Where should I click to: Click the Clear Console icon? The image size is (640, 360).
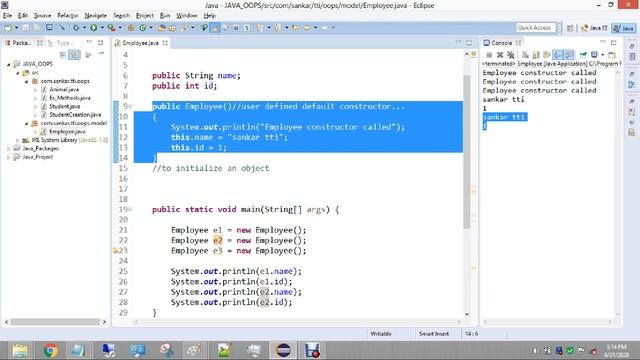coord(525,55)
